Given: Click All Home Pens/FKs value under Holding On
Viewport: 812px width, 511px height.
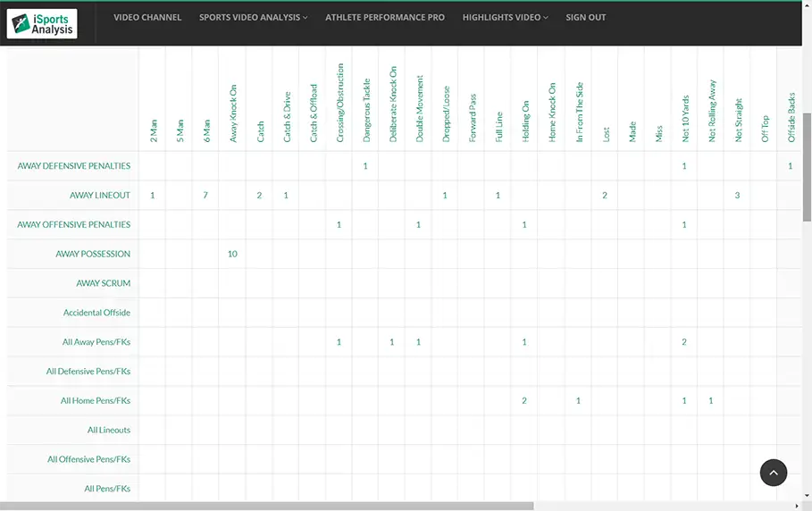Looking at the screenshot, I should [x=524, y=401].
